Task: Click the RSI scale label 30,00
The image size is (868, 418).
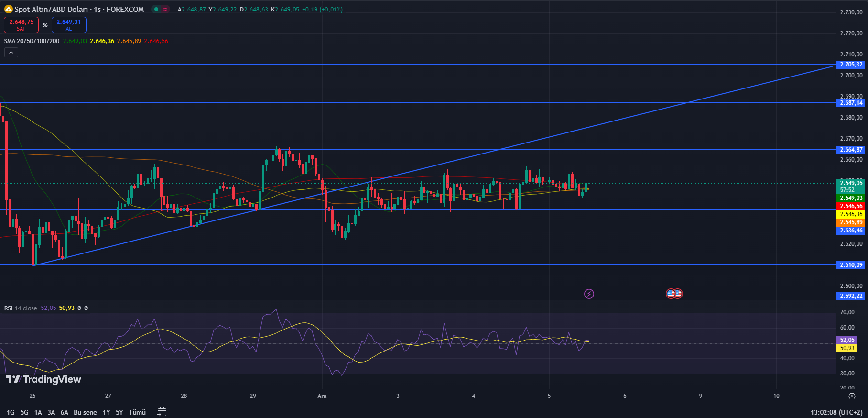Action: pos(847,374)
